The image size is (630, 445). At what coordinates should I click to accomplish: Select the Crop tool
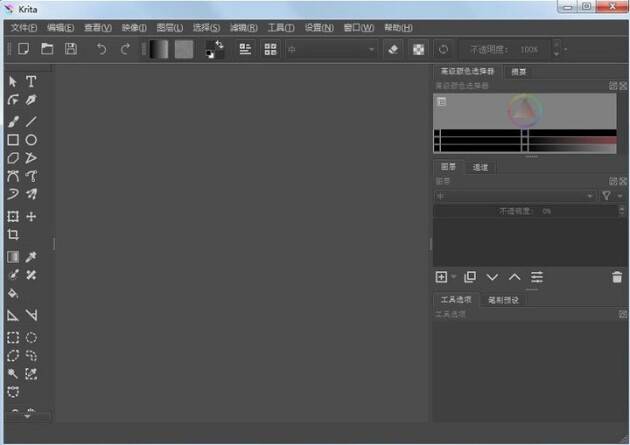[x=13, y=235]
